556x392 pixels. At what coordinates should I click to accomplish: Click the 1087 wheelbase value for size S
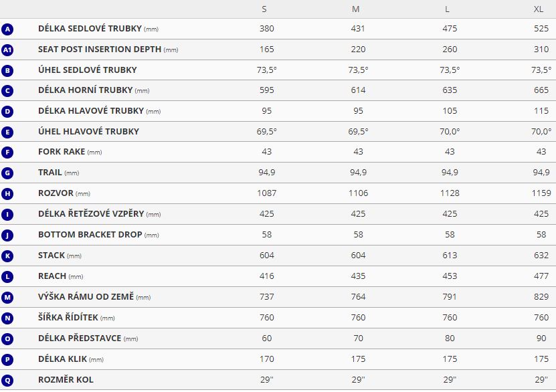267,193
